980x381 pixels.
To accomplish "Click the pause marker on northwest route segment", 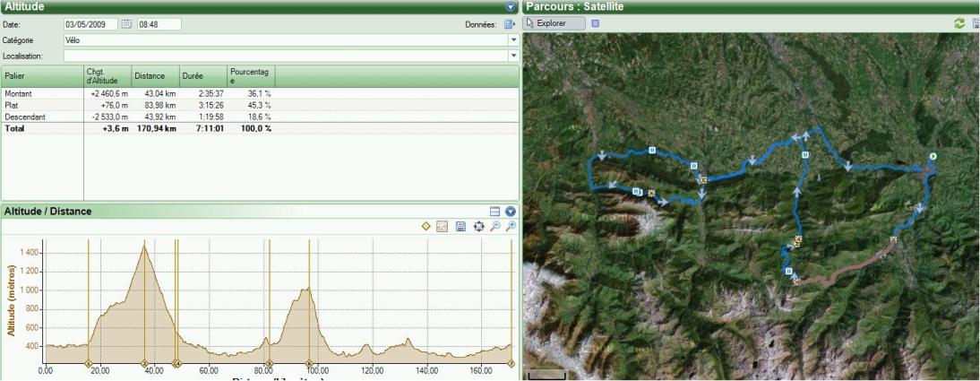I will click(x=652, y=150).
